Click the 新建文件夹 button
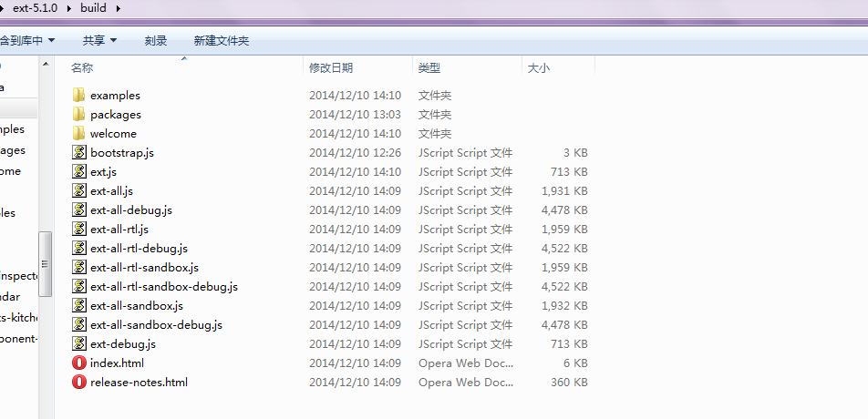This screenshot has width=868, height=419. (222, 40)
